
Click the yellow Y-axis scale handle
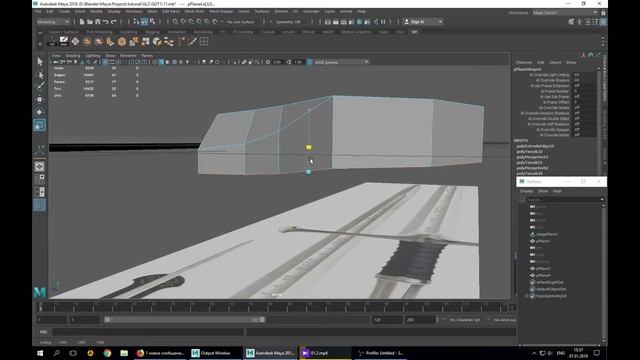pos(309,147)
